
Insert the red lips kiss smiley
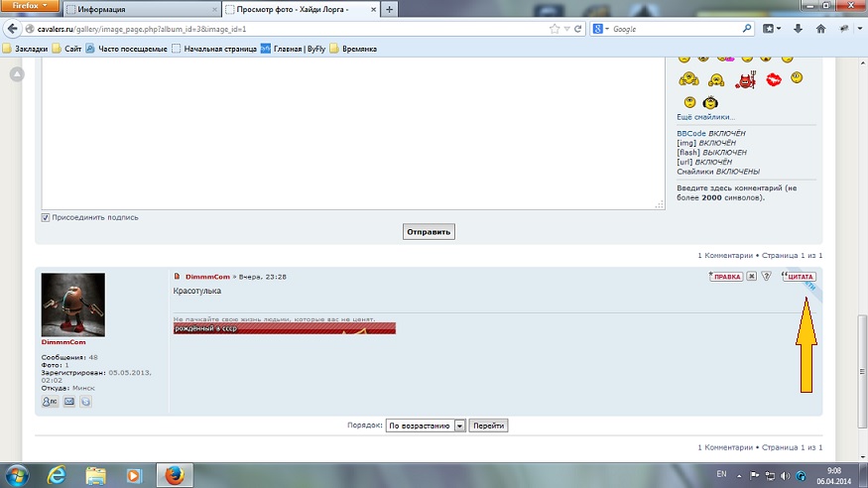pyautogui.click(x=773, y=80)
